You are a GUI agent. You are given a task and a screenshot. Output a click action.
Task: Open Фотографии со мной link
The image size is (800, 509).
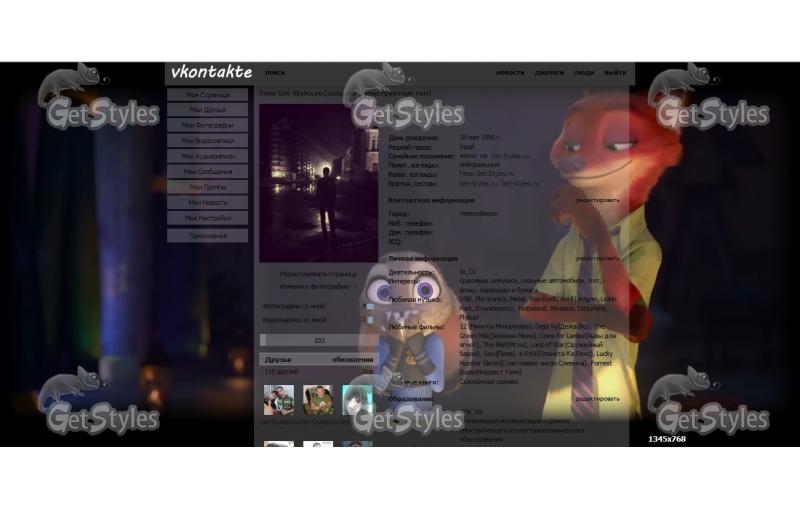pos(294,306)
